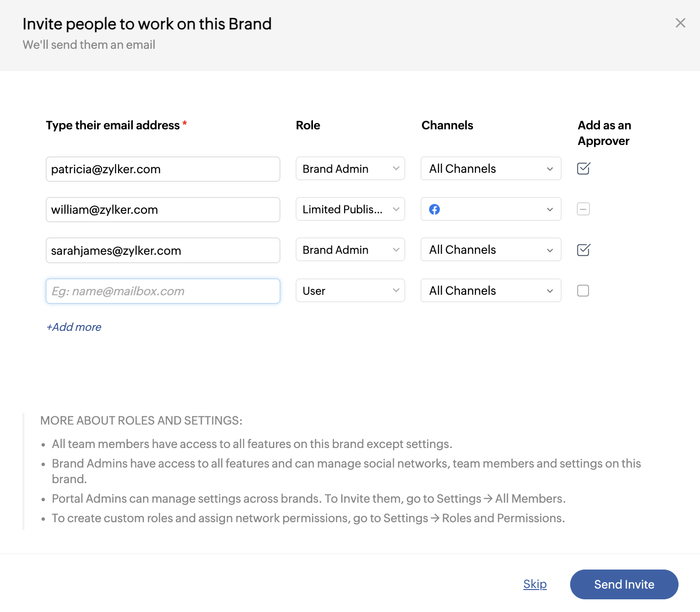Close the invite dialog with X icon
The width and height of the screenshot is (700, 612).
pos(680,23)
